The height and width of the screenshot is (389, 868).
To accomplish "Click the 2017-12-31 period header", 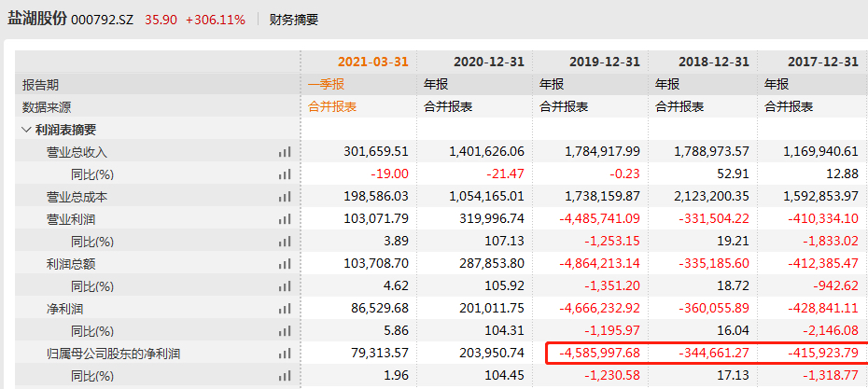I will coord(822,62).
